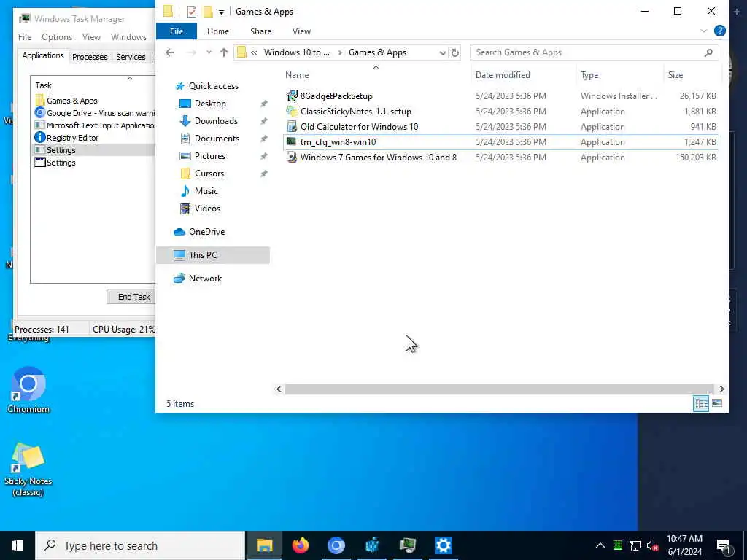Open notification center icon
Viewport: 747px width, 560px height.
pyautogui.click(x=724, y=545)
